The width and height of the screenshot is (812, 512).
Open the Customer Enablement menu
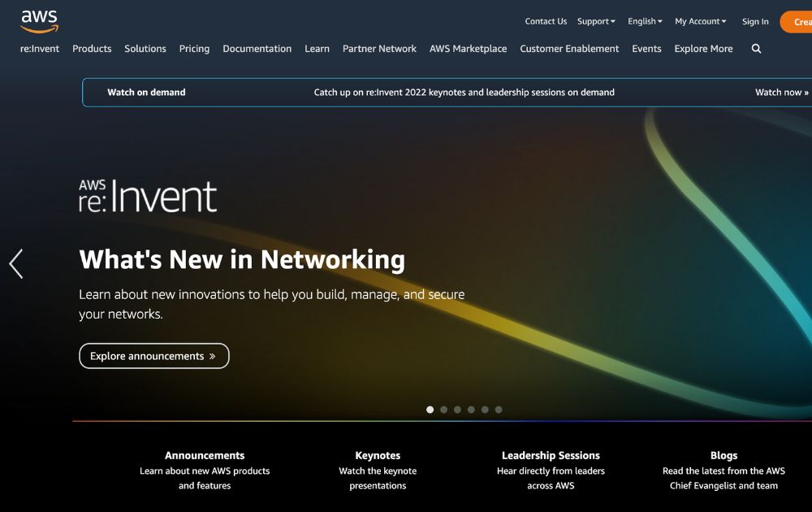pyautogui.click(x=569, y=49)
